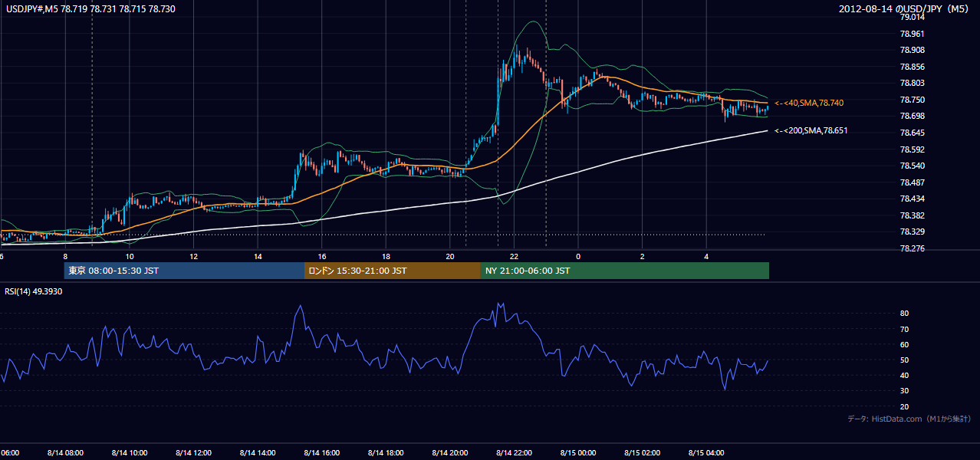Click price axis value 79.014
Image resolution: width=980 pixels, height=460 pixels.
pos(913,17)
